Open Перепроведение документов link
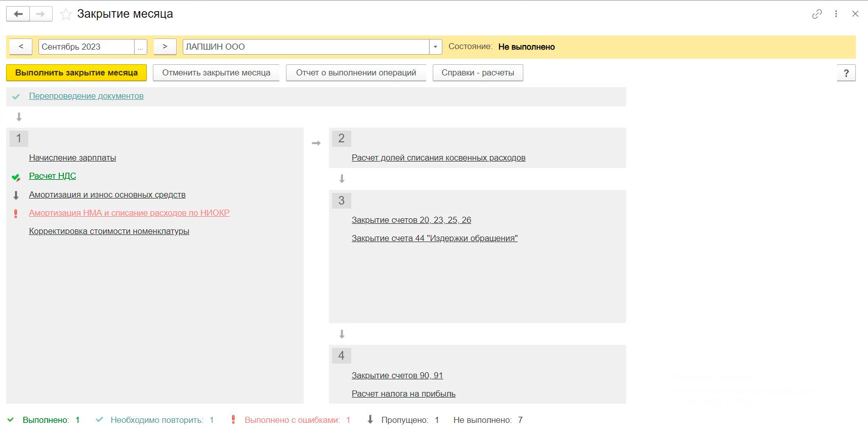Screen dimensions: 868x433 (86, 96)
